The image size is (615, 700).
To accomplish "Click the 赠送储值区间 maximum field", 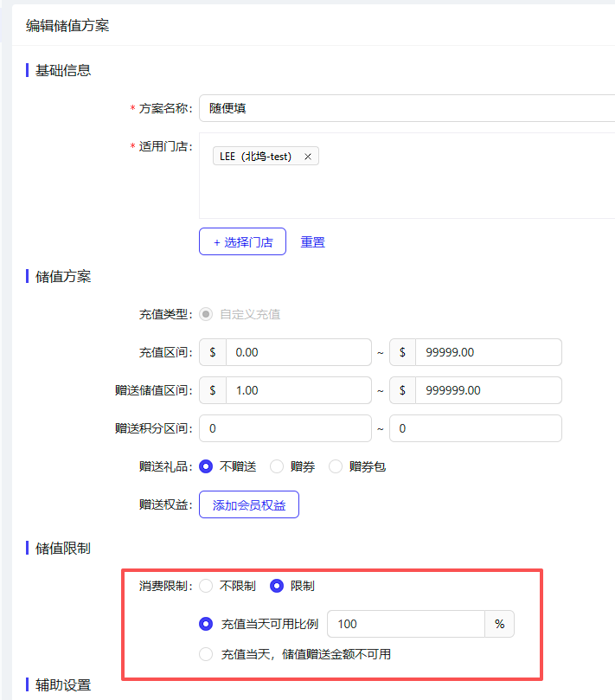I will (487, 390).
